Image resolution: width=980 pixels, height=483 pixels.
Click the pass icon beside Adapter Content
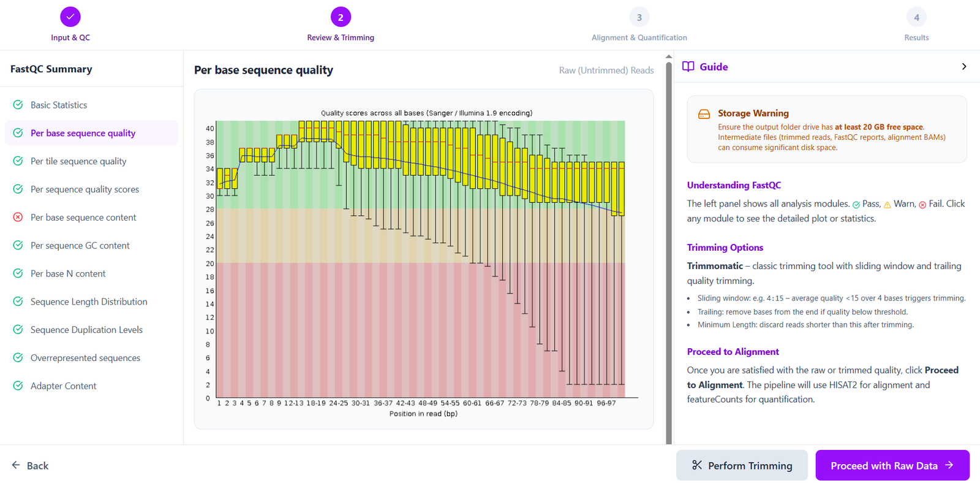(18, 386)
